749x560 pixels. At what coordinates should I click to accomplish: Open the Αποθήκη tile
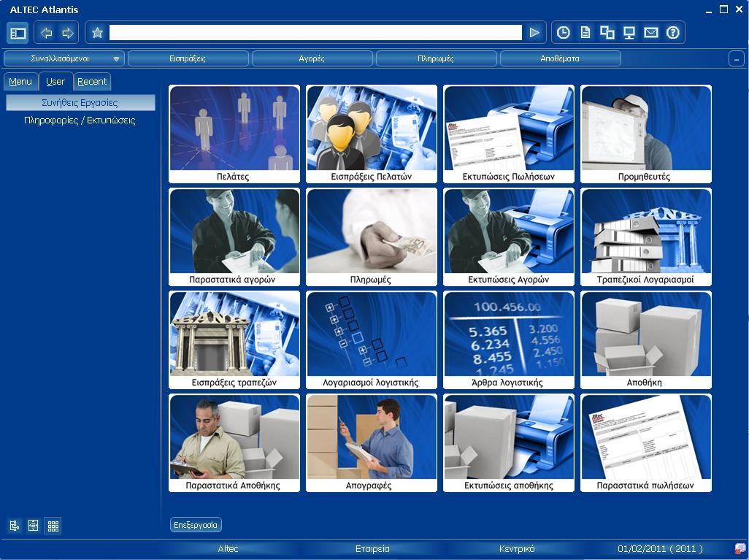click(x=646, y=340)
